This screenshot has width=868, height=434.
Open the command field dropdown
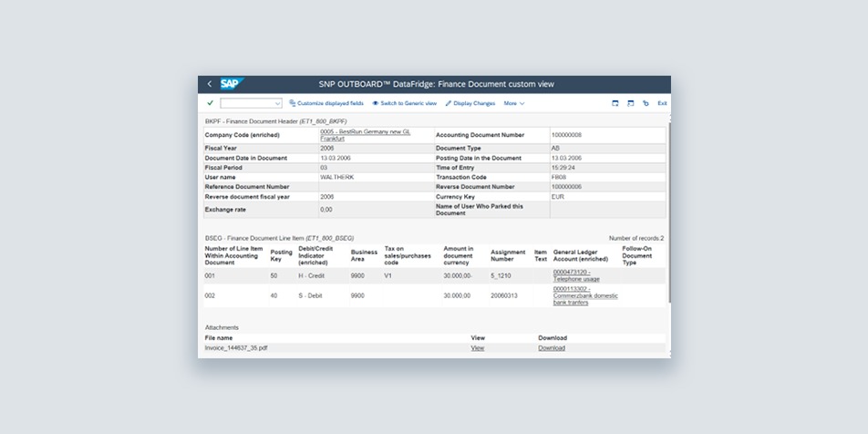click(x=277, y=104)
